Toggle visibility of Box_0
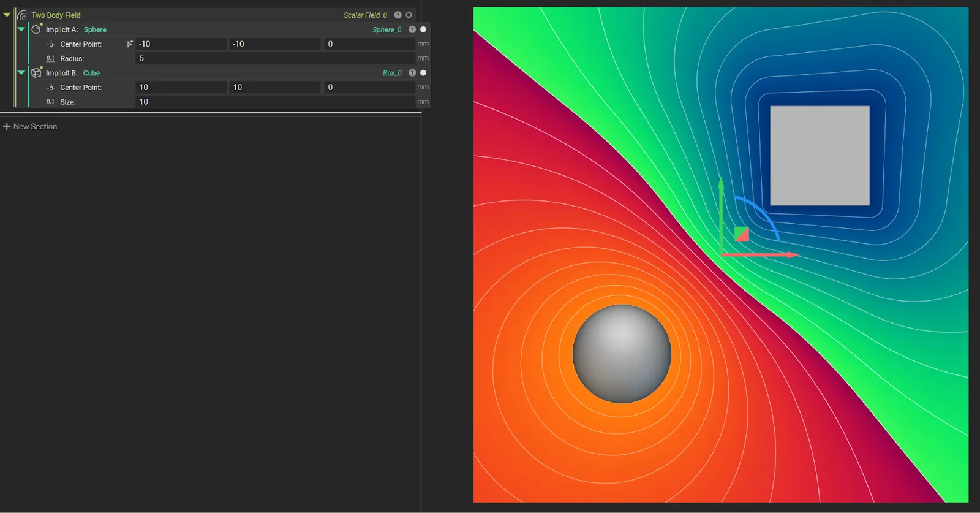 pos(423,73)
